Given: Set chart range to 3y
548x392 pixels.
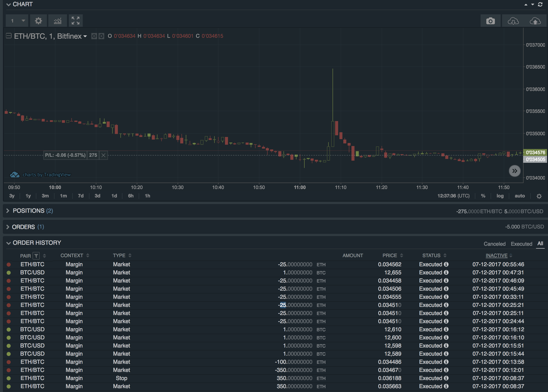Looking at the screenshot, I should pos(12,196).
